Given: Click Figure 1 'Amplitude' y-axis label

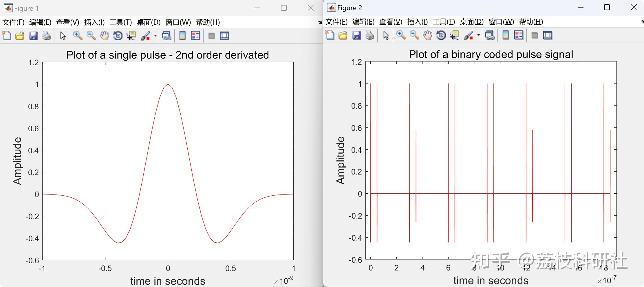Looking at the screenshot, I should [17, 161].
